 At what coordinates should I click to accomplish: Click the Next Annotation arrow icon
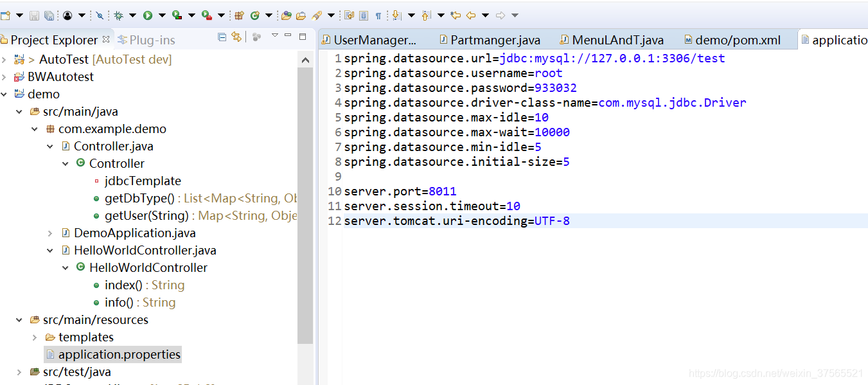coord(396,15)
